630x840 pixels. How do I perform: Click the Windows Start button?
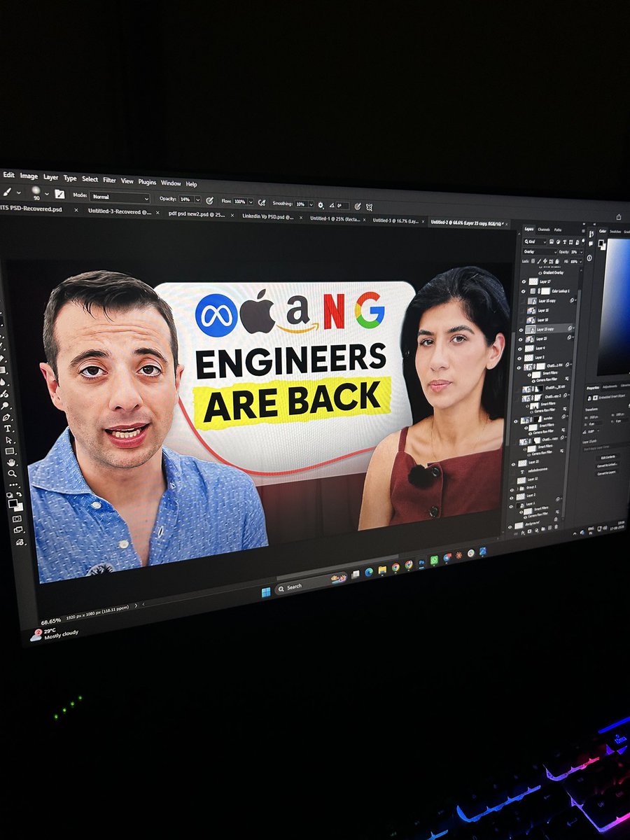tap(266, 592)
